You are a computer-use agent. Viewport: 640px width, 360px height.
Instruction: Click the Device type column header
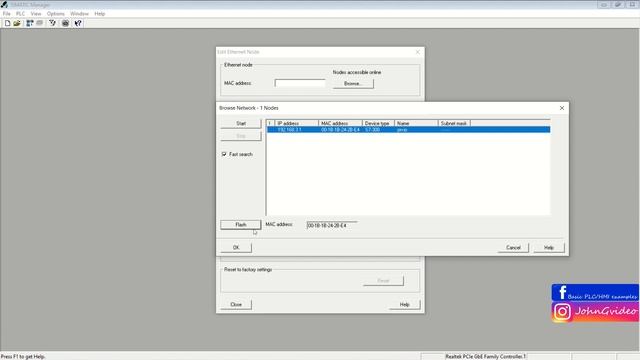click(x=378, y=123)
